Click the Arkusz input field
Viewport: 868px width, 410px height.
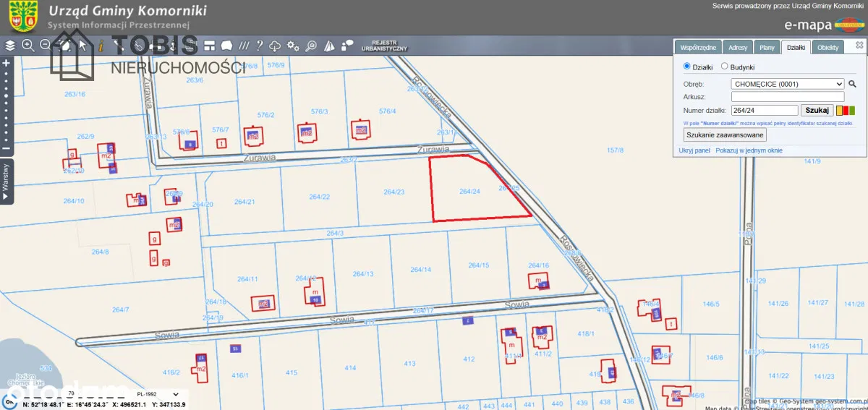pyautogui.click(x=788, y=97)
